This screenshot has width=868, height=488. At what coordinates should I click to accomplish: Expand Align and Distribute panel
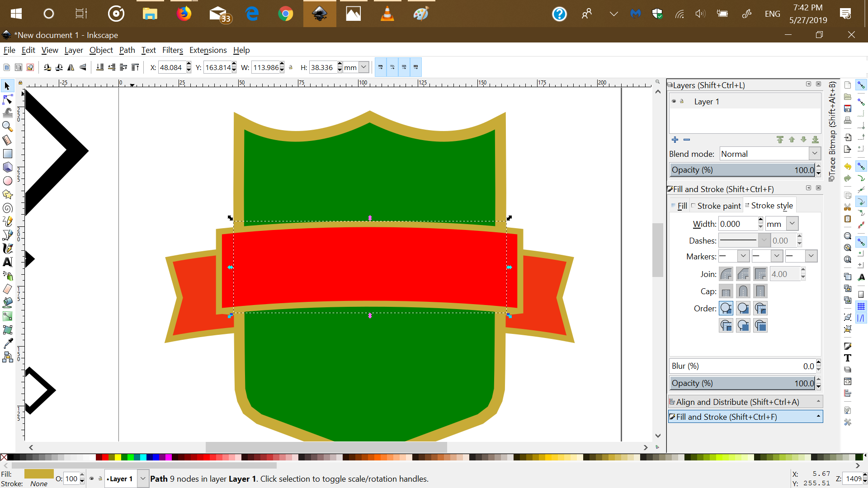click(x=745, y=402)
